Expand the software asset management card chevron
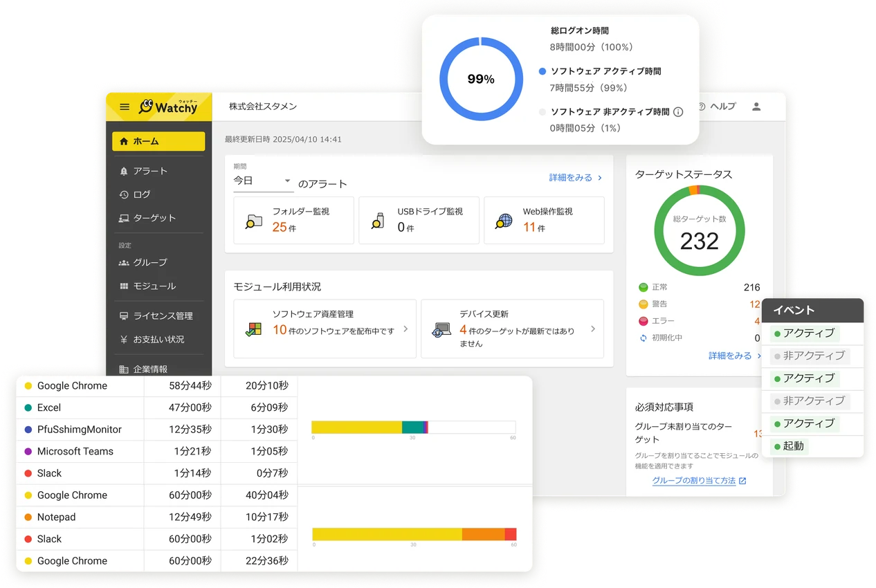The image size is (876, 588). pyautogui.click(x=405, y=329)
